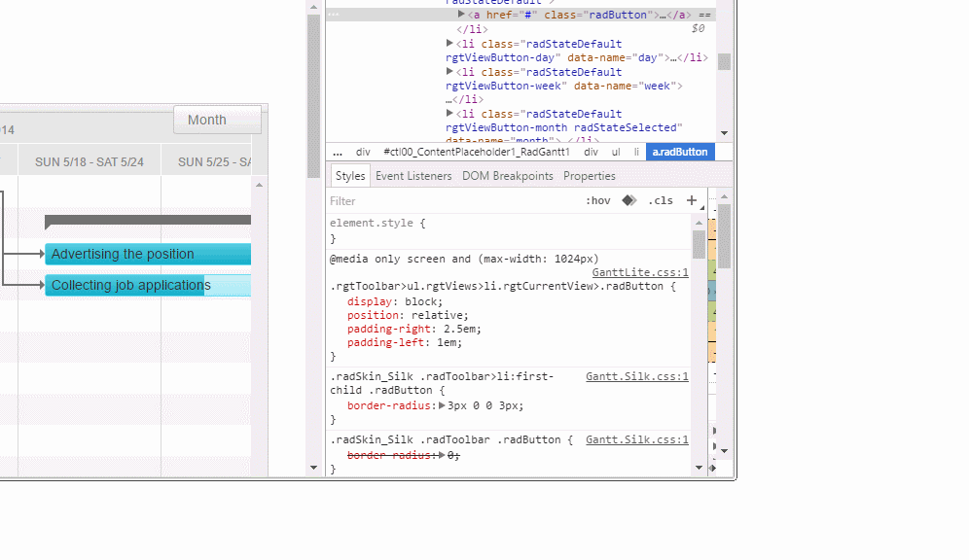Select the first div breadcrumb item
Image resolution: width=969 pixels, height=560 pixels.
click(x=363, y=152)
